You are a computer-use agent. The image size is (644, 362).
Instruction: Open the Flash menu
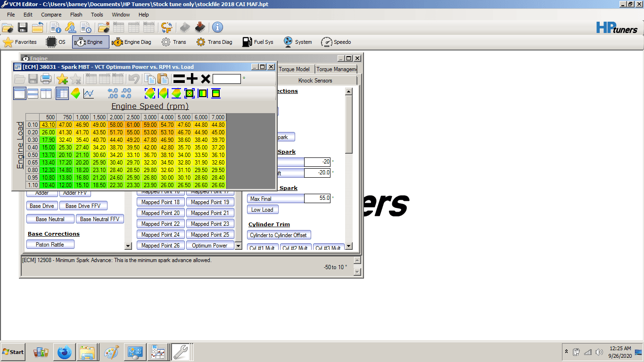(x=76, y=15)
